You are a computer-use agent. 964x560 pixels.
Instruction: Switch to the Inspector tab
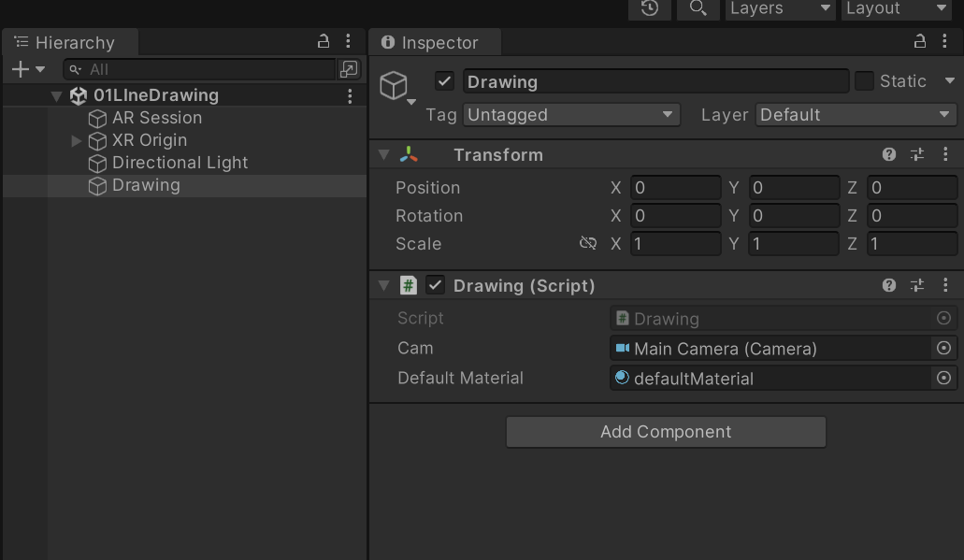click(x=435, y=42)
